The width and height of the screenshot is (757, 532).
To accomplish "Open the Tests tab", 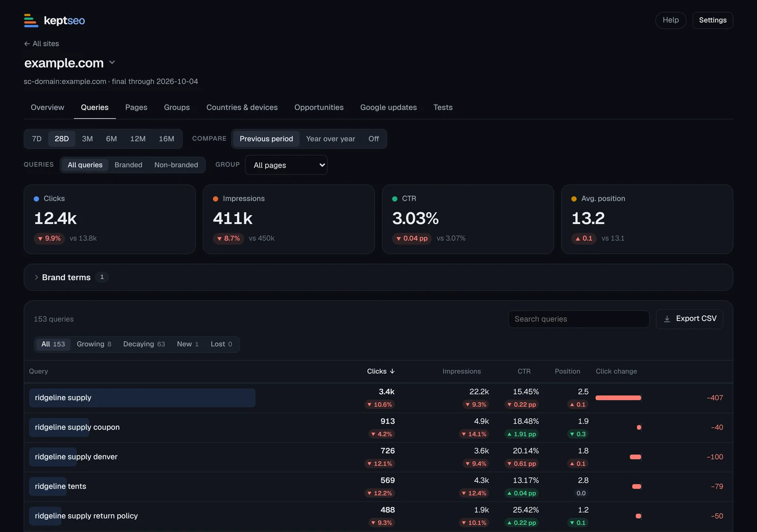I will pyautogui.click(x=443, y=107).
